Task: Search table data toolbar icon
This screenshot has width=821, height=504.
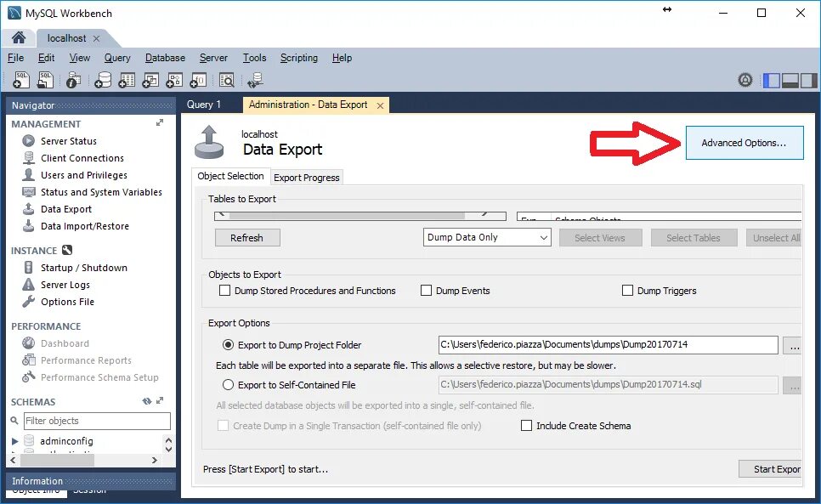Action: 227,80
